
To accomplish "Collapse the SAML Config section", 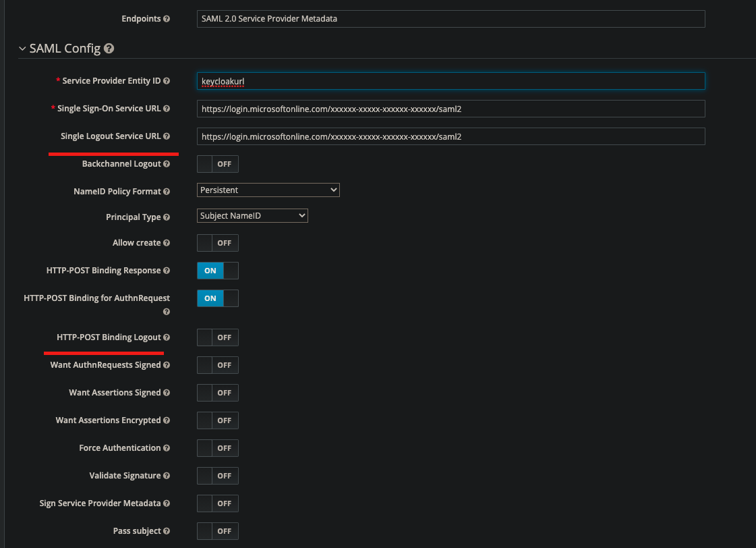I will (x=22, y=48).
